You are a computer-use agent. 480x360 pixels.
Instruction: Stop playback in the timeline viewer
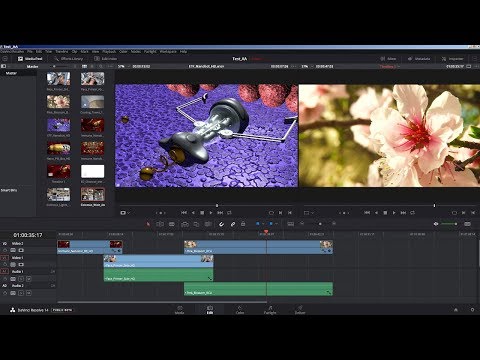385,212
